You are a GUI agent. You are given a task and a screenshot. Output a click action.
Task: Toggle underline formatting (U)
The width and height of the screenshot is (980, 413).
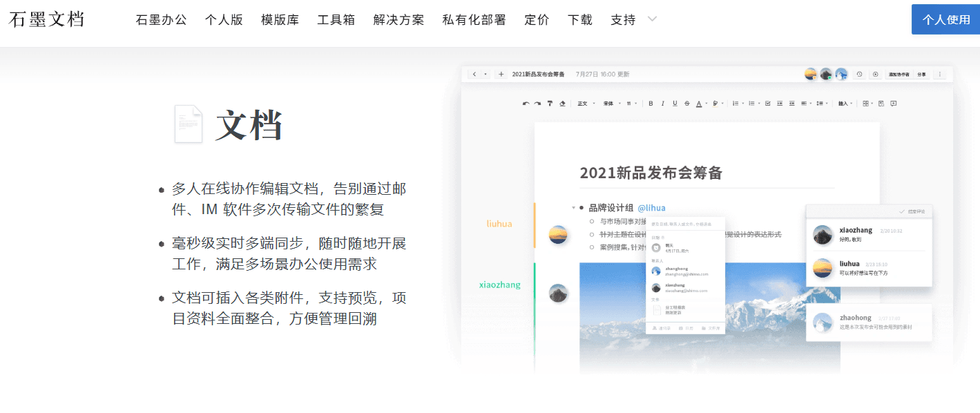(675, 104)
